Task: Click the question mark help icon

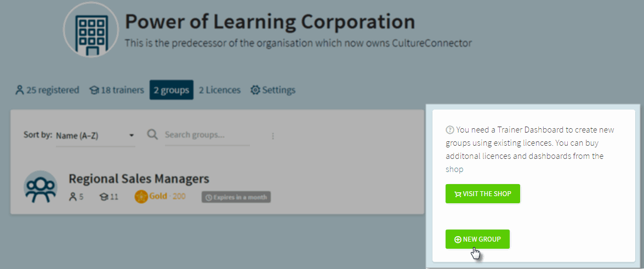Action: (x=450, y=130)
